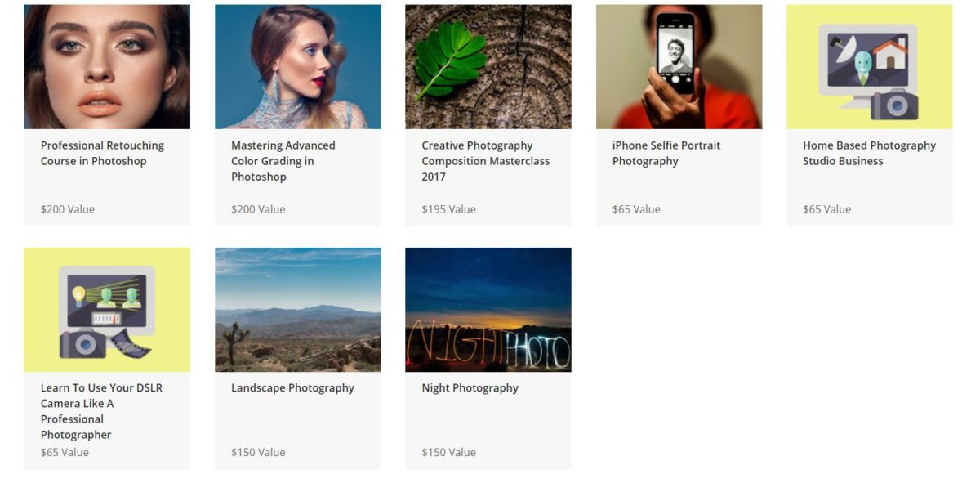Image resolution: width=980 pixels, height=479 pixels.
Task: Open the Professional Retouching Course in Photoshop
Action: tap(102, 153)
